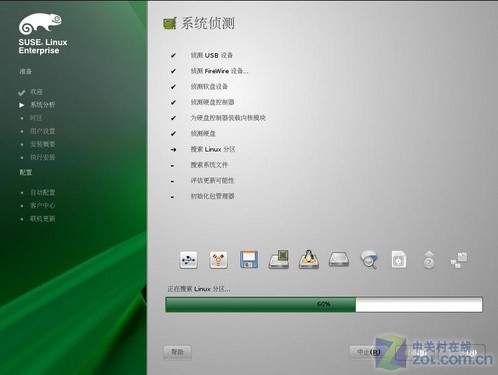Click the update evaluation question-mark icon
The width and height of the screenshot is (498, 375).
coord(429,260)
